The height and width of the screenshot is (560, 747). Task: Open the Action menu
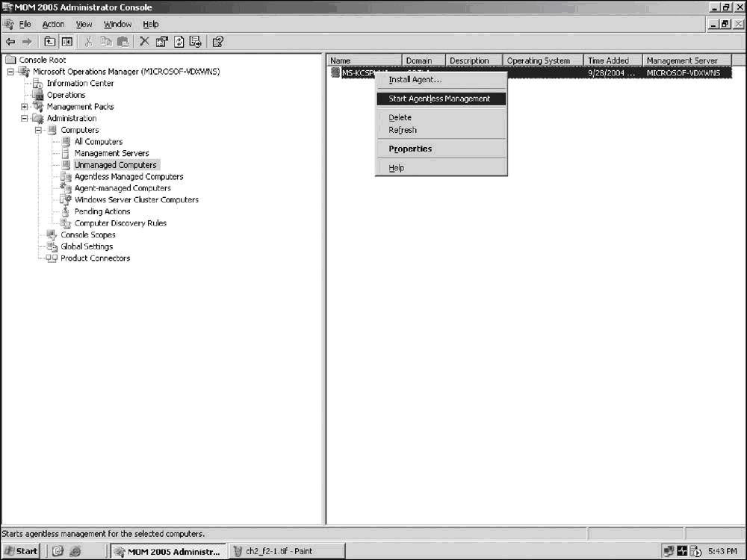(53, 25)
